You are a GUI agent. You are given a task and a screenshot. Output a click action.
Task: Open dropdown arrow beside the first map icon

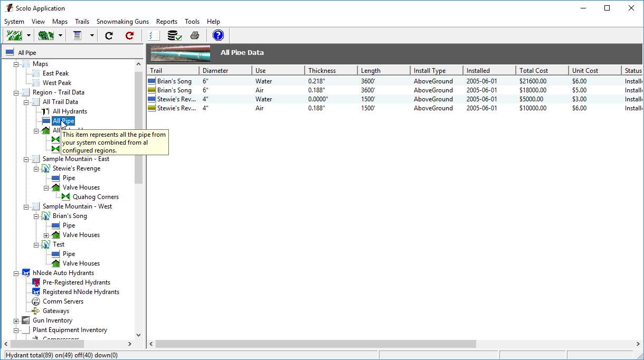(29, 36)
